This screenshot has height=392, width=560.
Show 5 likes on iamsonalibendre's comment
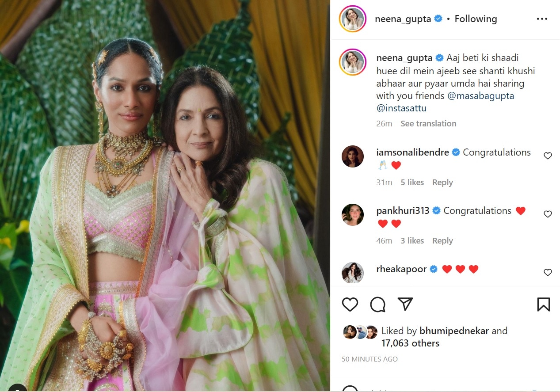(x=412, y=183)
